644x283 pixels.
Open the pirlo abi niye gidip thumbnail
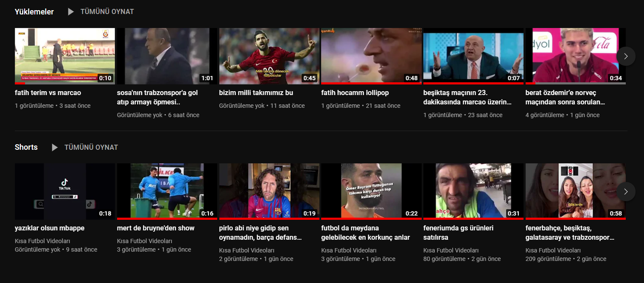(x=269, y=192)
